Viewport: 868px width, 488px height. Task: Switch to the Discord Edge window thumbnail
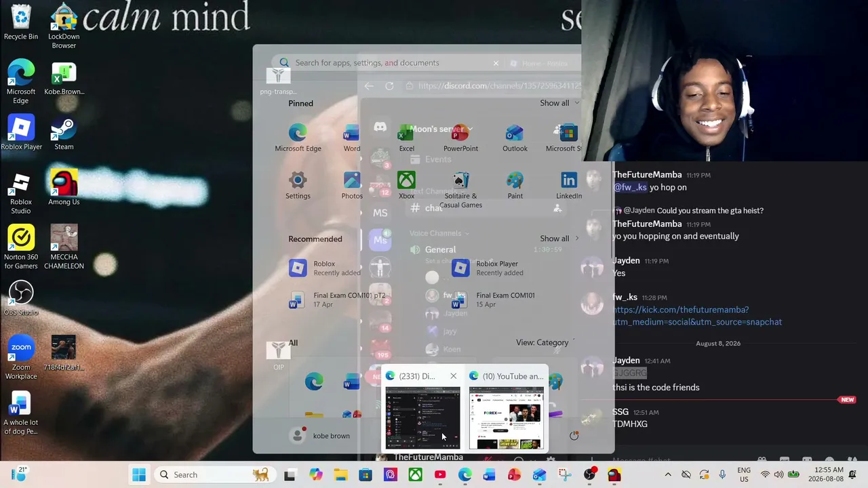pyautogui.click(x=422, y=418)
